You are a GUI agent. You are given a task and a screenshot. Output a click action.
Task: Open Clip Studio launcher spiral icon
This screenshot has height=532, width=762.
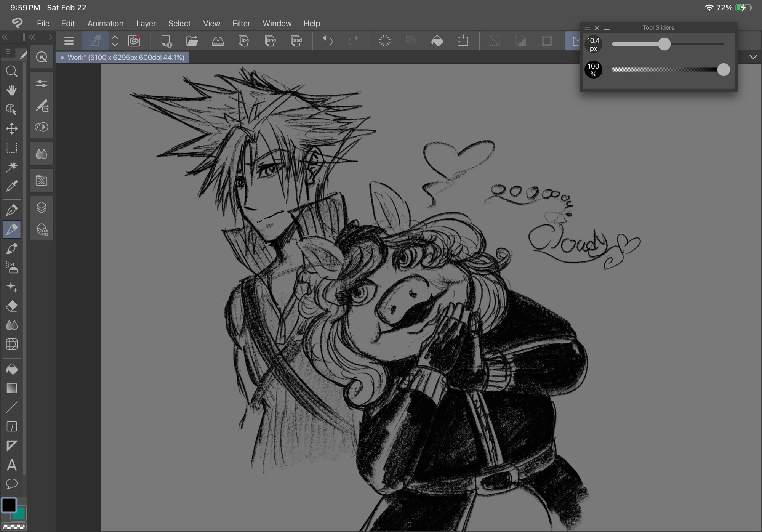click(x=134, y=41)
